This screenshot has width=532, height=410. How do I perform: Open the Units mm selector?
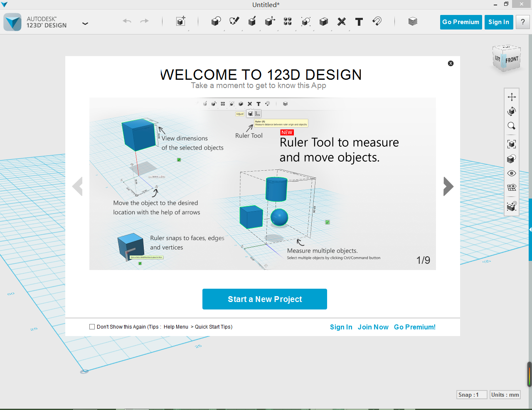tap(505, 395)
